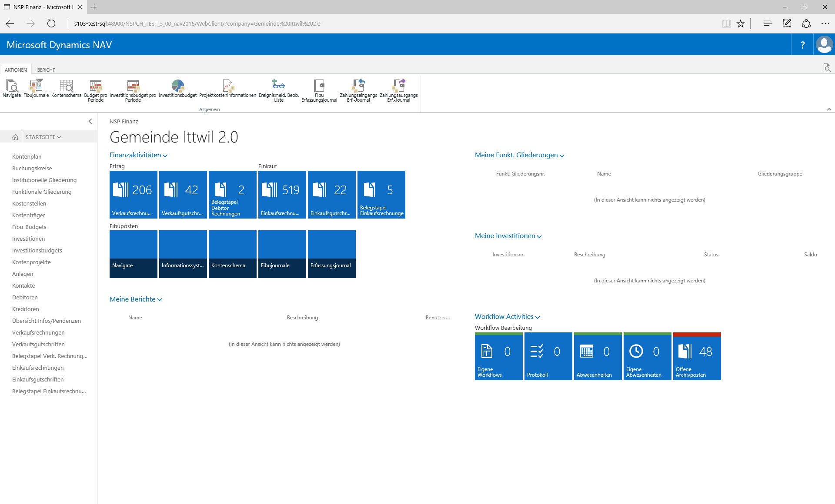Click the Informationssyst... tile
Viewport: 835px width, 504px height.
click(x=183, y=254)
